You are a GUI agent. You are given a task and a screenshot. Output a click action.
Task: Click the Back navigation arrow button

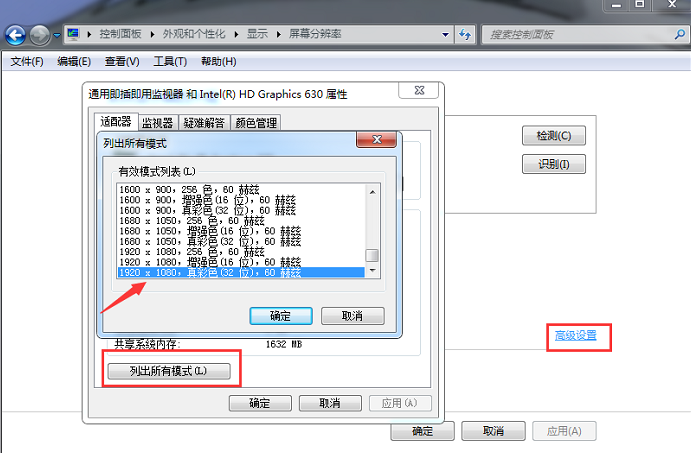pos(15,35)
